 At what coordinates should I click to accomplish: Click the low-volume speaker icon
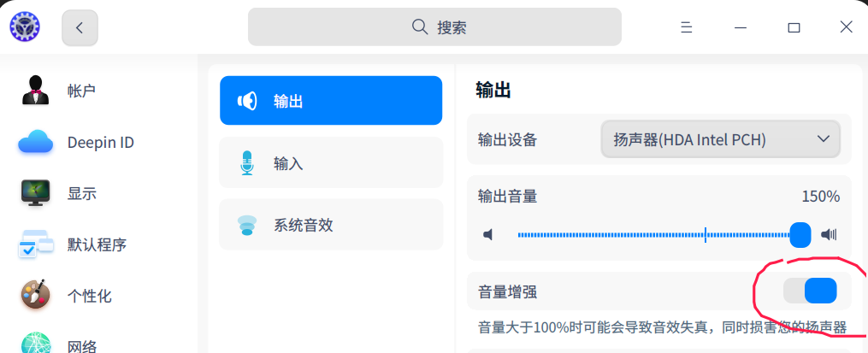488,235
